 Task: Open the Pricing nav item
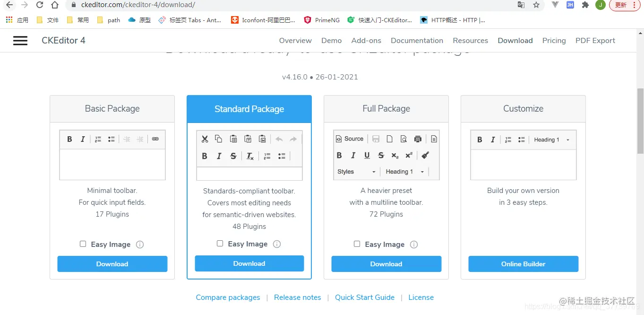click(554, 41)
